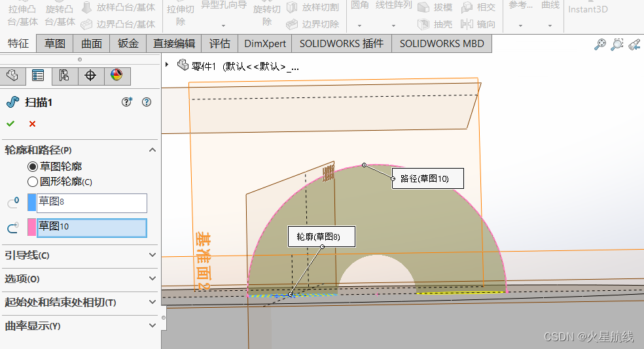Open the DimXpertManager crosshair tab

pyautogui.click(x=90, y=75)
